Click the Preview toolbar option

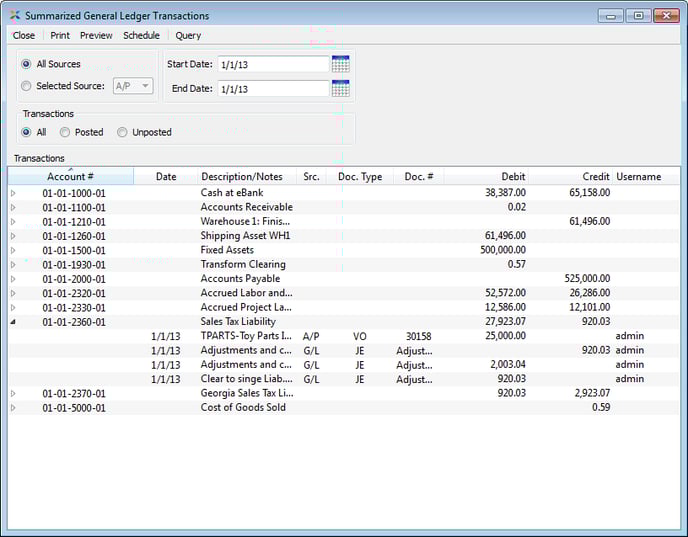click(x=96, y=35)
